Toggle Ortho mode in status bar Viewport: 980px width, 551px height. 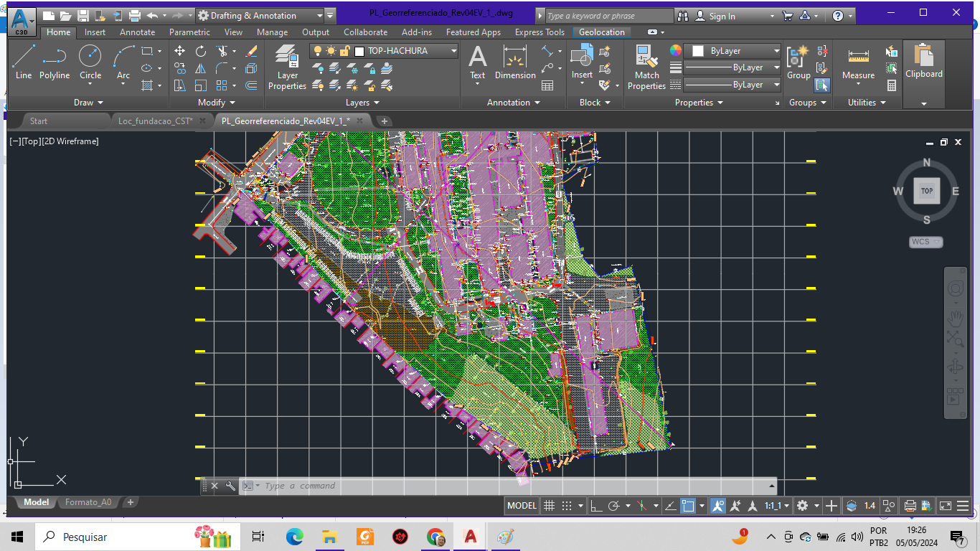tap(596, 506)
